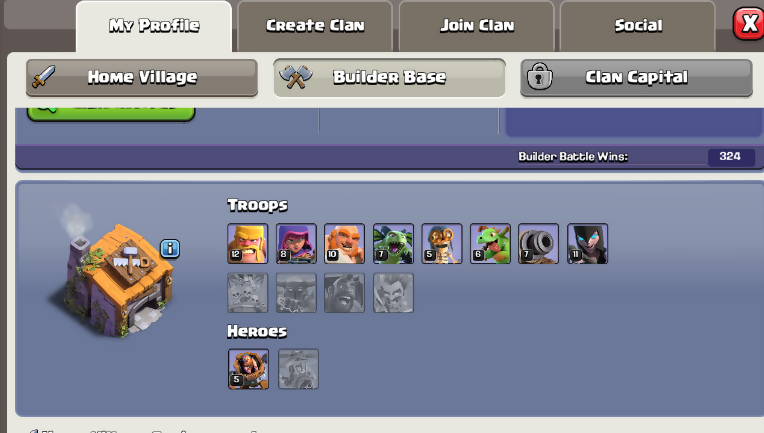Select the Baby Dragon troop icon
This screenshot has height=433, width=764.
click(x=490, y=244)
